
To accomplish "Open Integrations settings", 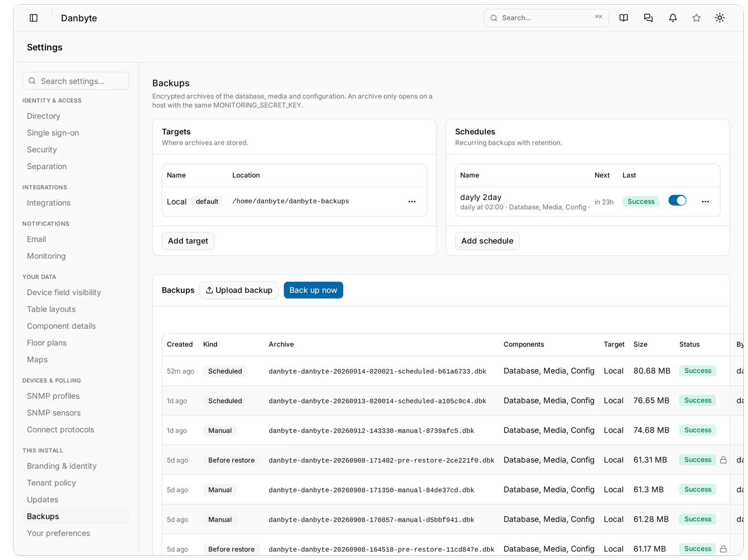I will (49, 203).
